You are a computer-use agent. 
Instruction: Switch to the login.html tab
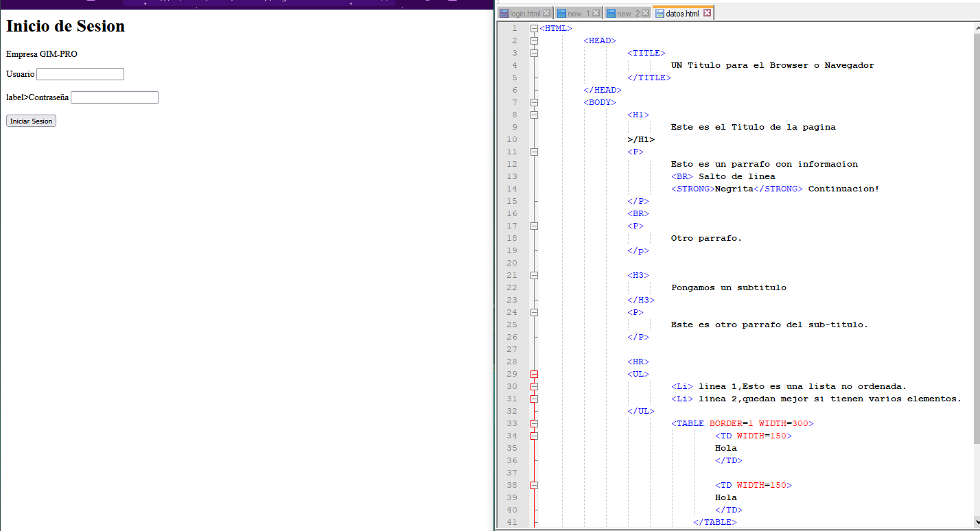525,13
